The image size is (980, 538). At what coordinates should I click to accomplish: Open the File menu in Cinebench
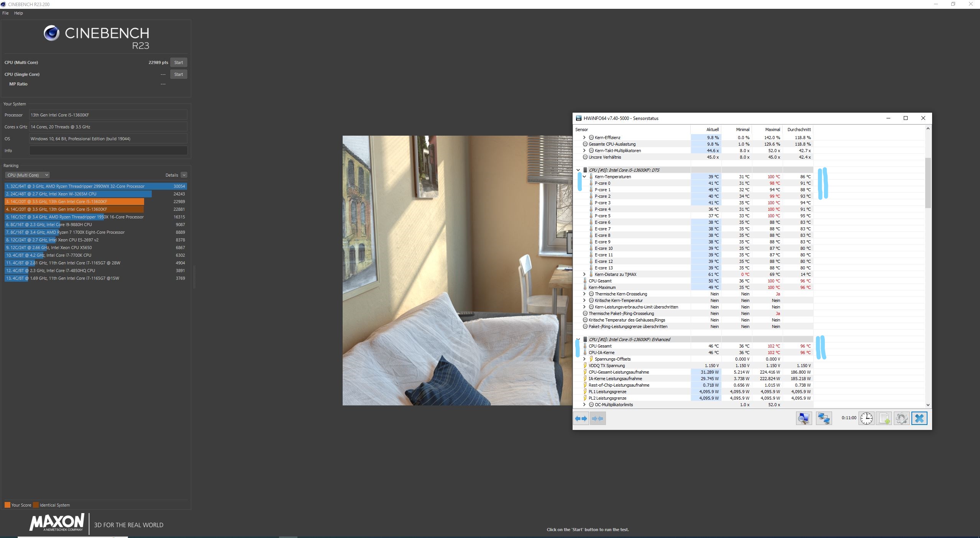tap(5, 13)
